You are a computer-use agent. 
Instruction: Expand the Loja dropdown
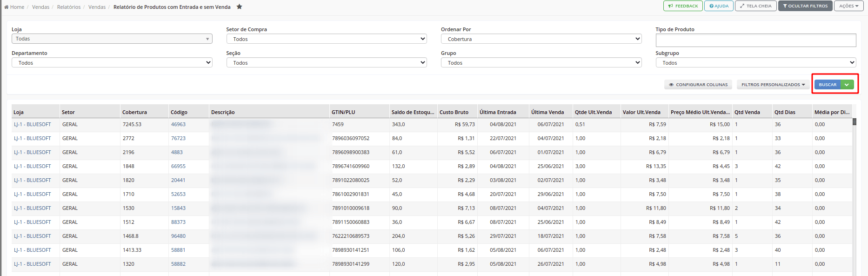tap(112, 39)
